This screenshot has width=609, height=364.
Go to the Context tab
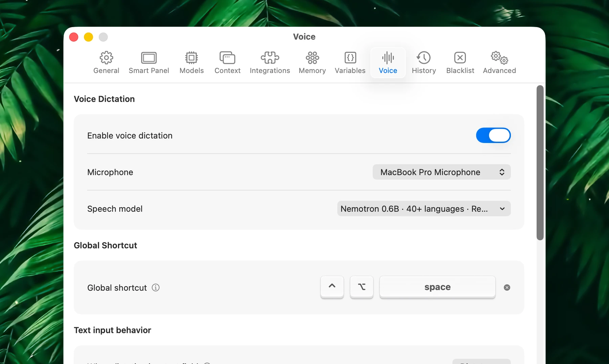click(x=227, y=63)
